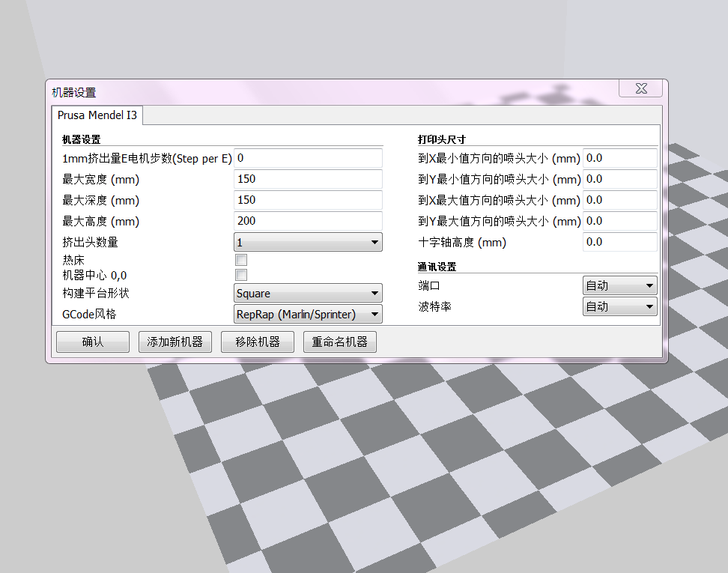The height and width of the screenshot is (573, 728).
Task: Focus the 到X最小值方向的喷头大小 field
Action: pyautogui.click(x=619, y=158)
